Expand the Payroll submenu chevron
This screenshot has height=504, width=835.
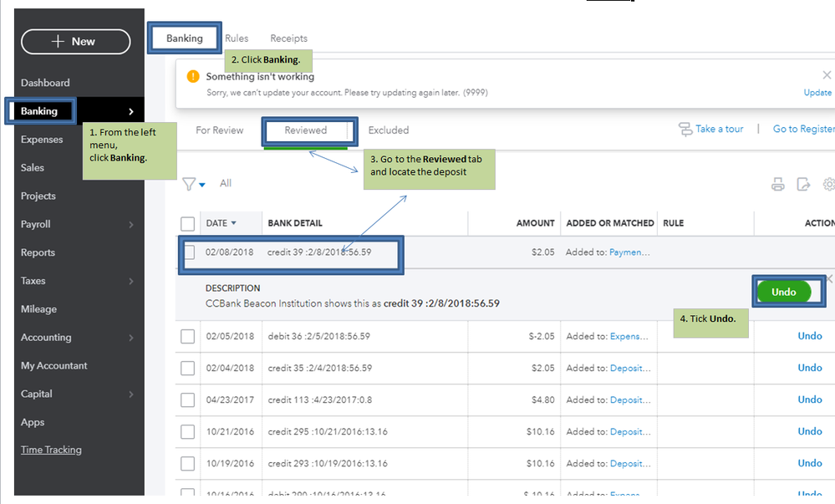coord(131,224)
